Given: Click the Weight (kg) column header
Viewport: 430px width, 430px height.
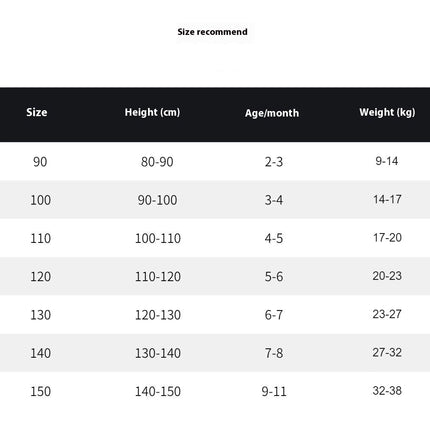Looking at the screenshot, I should 387,112.
